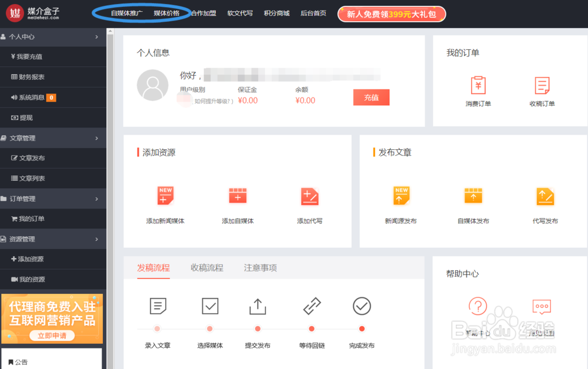
Task: Click the progress dot above 完成发布
Action: click(362, 329)
